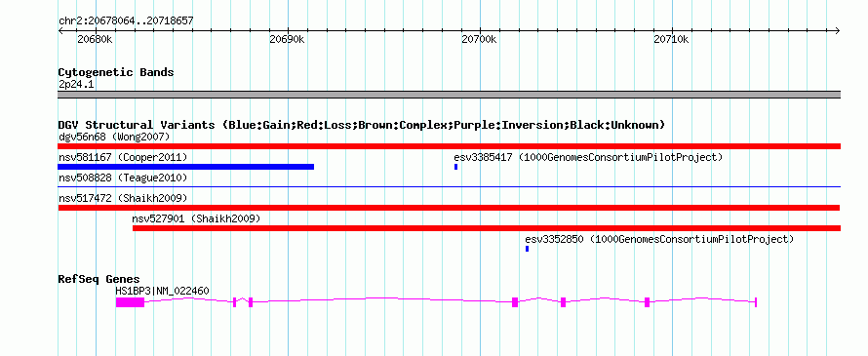Select the red nsv527901 loss bar
Screen dimensions: 868x356
[x=487, y=228]
